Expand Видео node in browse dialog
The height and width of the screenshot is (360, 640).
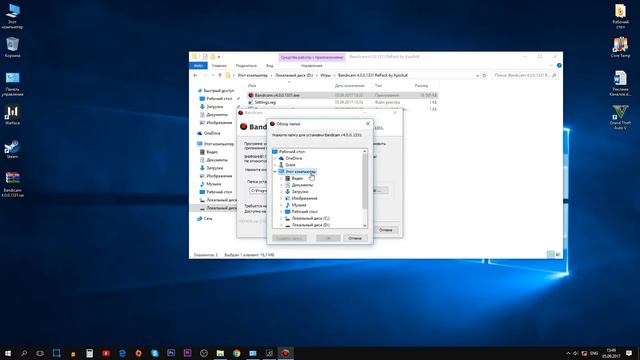click(x=281, y=178)
